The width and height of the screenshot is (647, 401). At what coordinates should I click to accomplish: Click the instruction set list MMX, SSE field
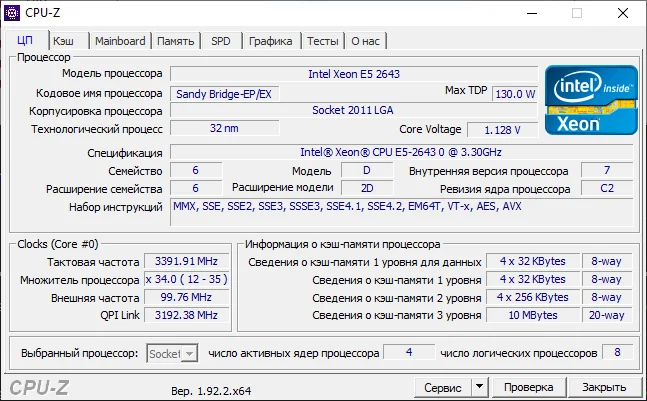tap(401, 212)
